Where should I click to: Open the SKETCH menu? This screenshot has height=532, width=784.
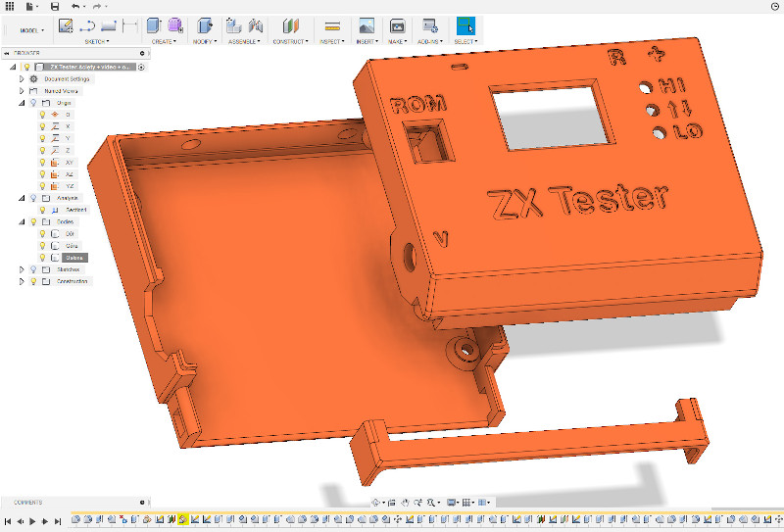point(96,41)
